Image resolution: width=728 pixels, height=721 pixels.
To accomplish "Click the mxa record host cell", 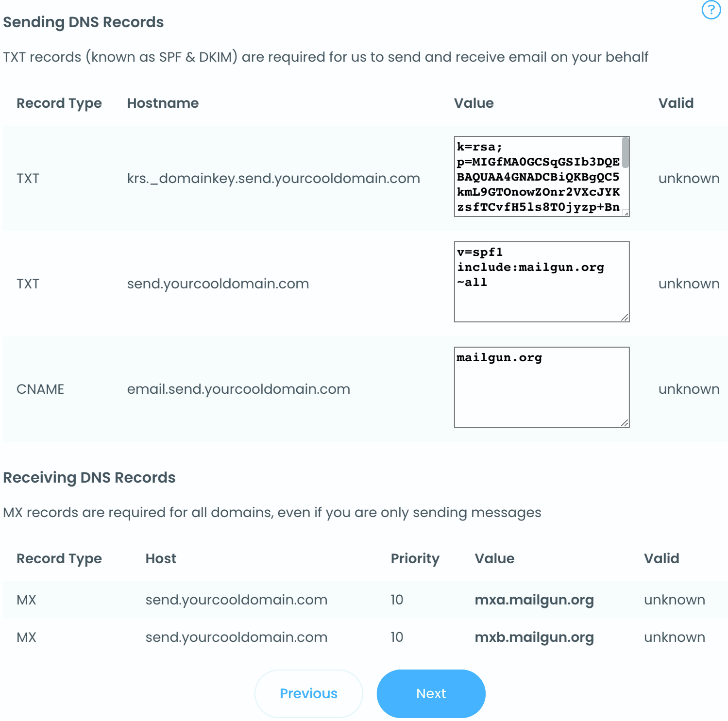I will click(x=237, y=600).
